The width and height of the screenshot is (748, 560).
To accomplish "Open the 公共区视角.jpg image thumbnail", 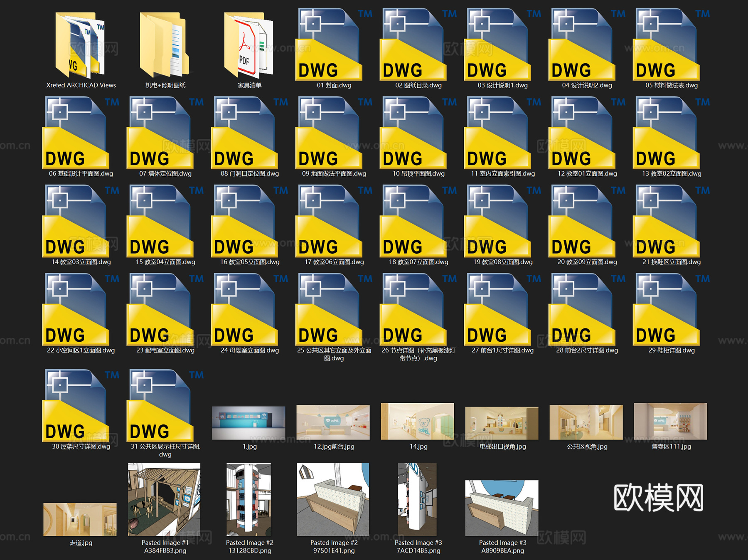I will pyautogui.click(x=586, y=422).
